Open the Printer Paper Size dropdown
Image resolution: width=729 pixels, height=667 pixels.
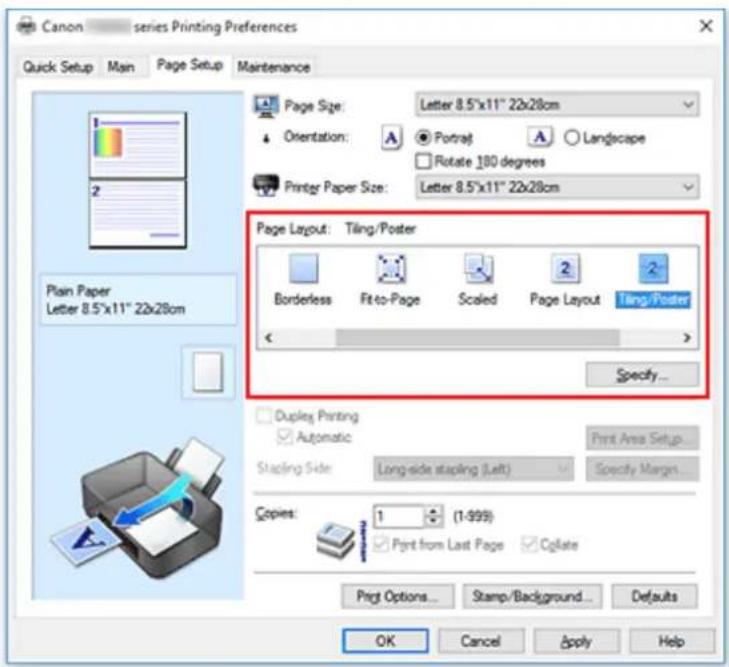pos(557,187)
